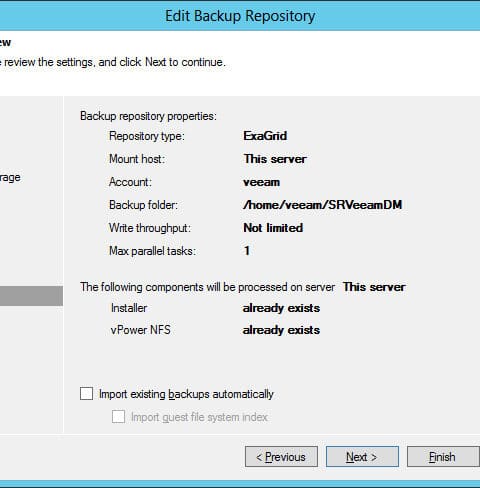
Task: Click the Backup repository properties heading
Action: pyautogui.click(x=148, y=116)
